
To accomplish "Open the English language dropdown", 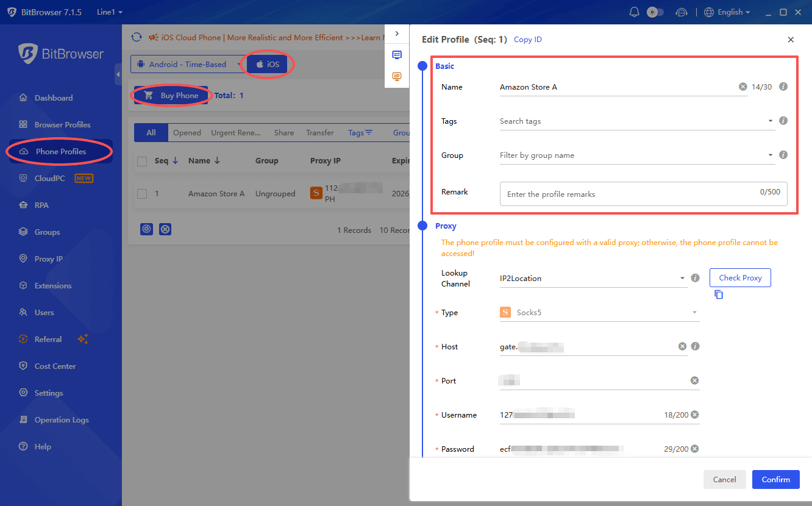I will pos(727,12).
